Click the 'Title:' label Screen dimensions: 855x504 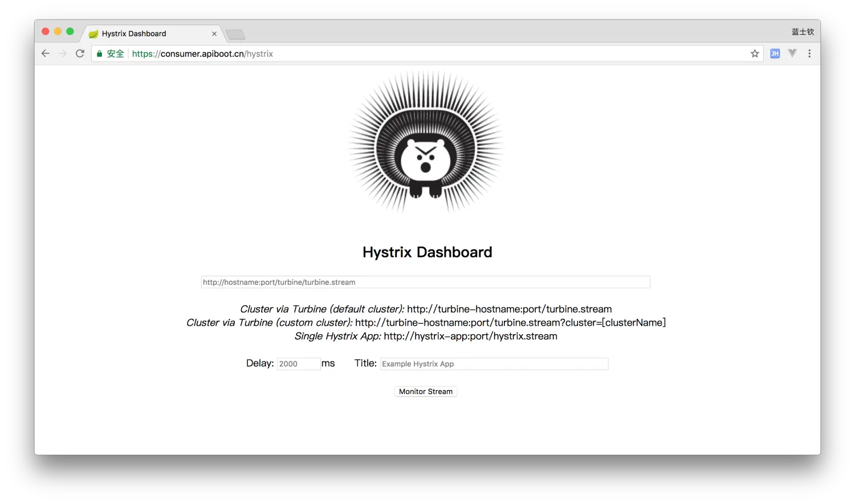pos(365,363)
